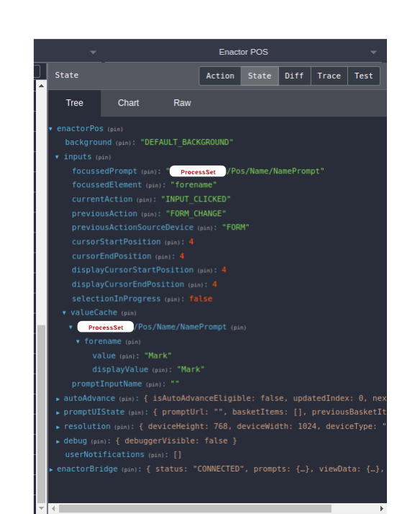
Task: Open the Enactor POS instance dropdown
Action: 243,52
